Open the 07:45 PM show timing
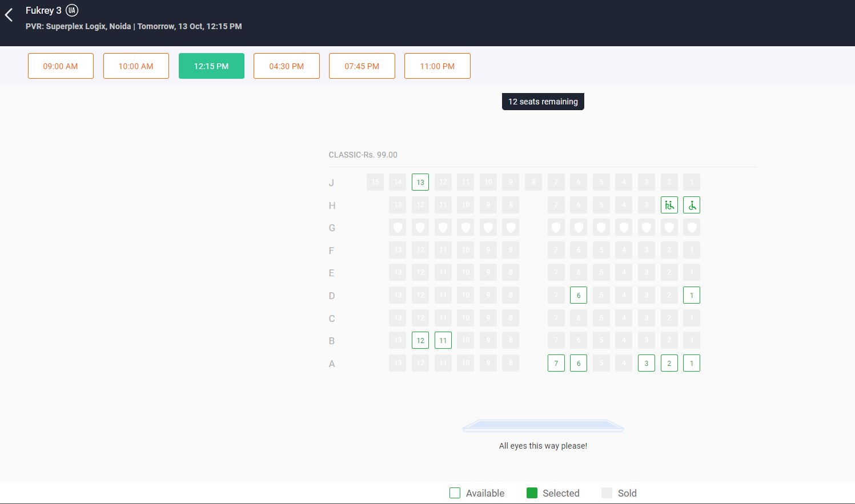This screenshot has width=855, height=504. click(x=362, y=66)
